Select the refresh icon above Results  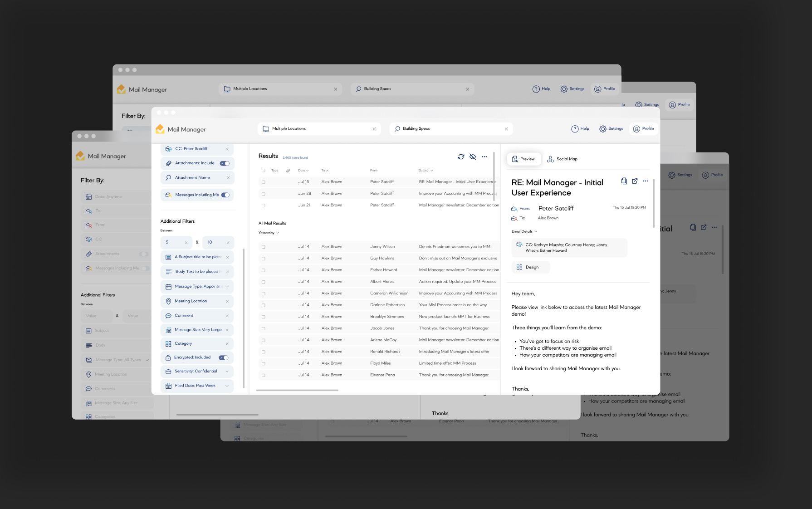pos(461,157)
